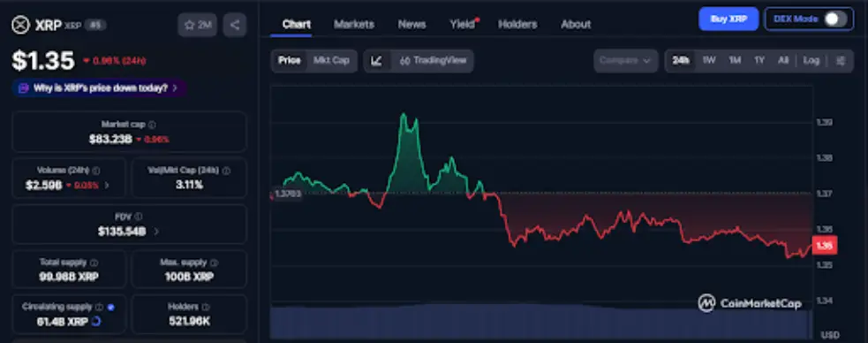Select the Price chart option
868x343 pixels.
click(x=290, y=60)
